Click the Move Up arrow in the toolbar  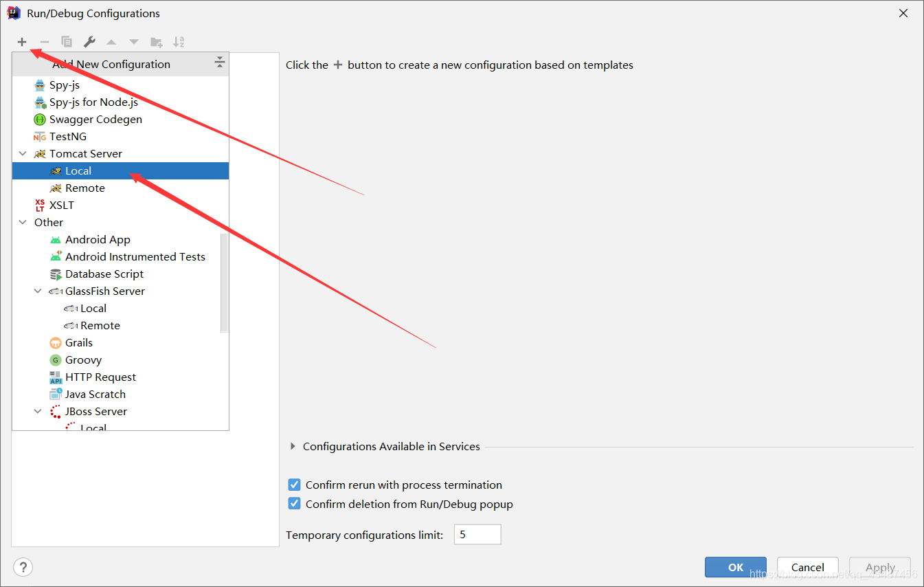(x=111, y=42)
